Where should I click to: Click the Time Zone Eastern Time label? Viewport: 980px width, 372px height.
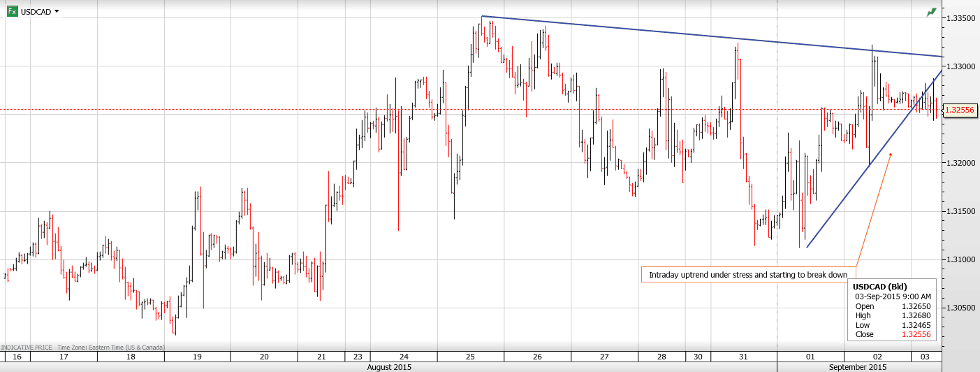(x=110, y=348)
